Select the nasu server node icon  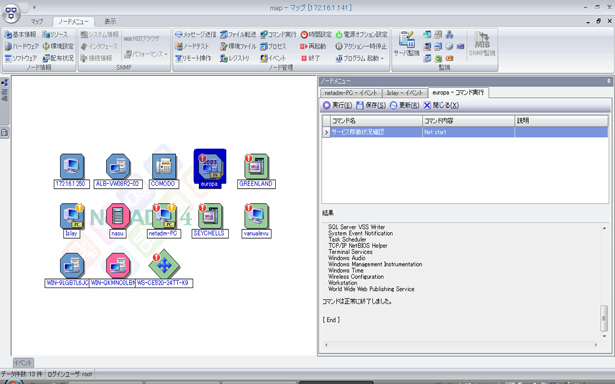pyautogui.click(x=118, y=216)
